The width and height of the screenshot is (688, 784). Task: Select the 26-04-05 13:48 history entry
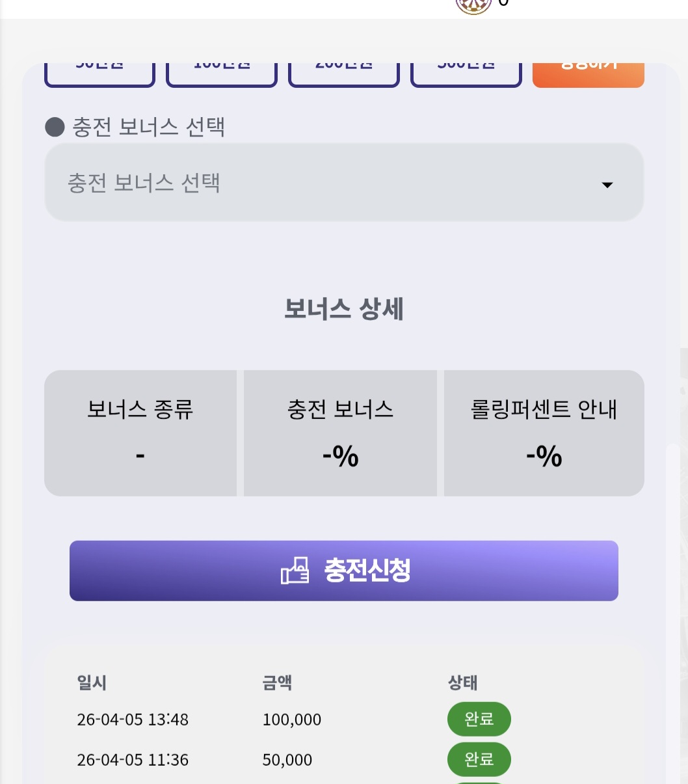tap(133, 720)
